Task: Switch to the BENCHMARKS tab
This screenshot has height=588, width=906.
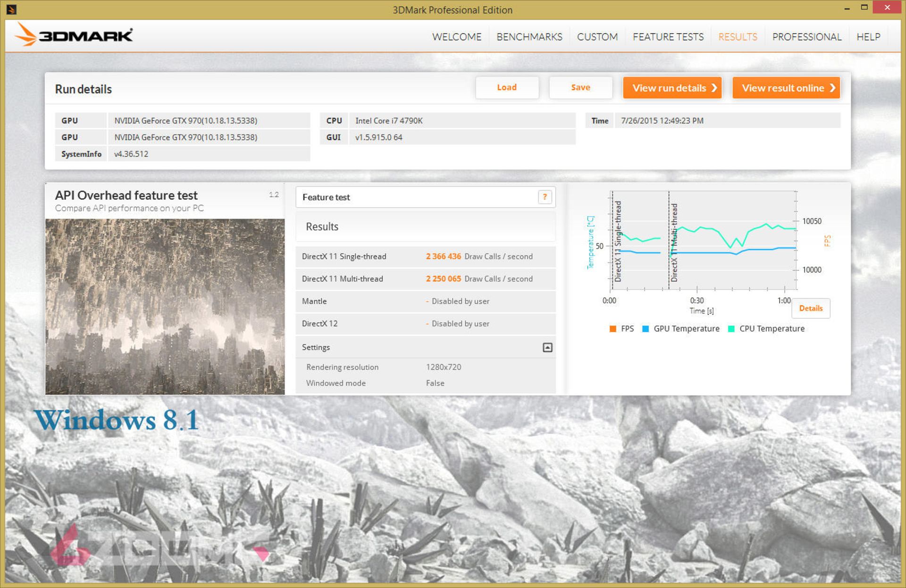Action: coord(529,37)
